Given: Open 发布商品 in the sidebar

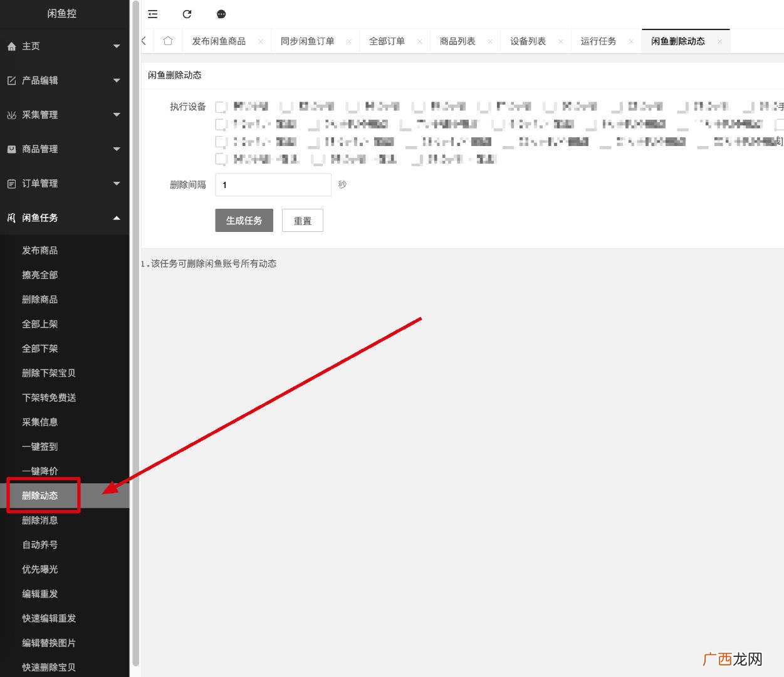Looking at the screenshot, I should pyautogui.click(x=40, y=251).
